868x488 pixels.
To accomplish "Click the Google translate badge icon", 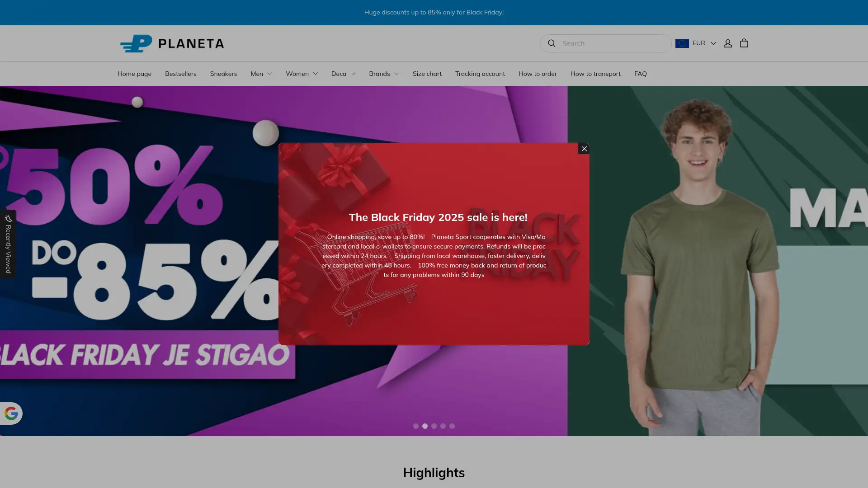I will [11, 413].
